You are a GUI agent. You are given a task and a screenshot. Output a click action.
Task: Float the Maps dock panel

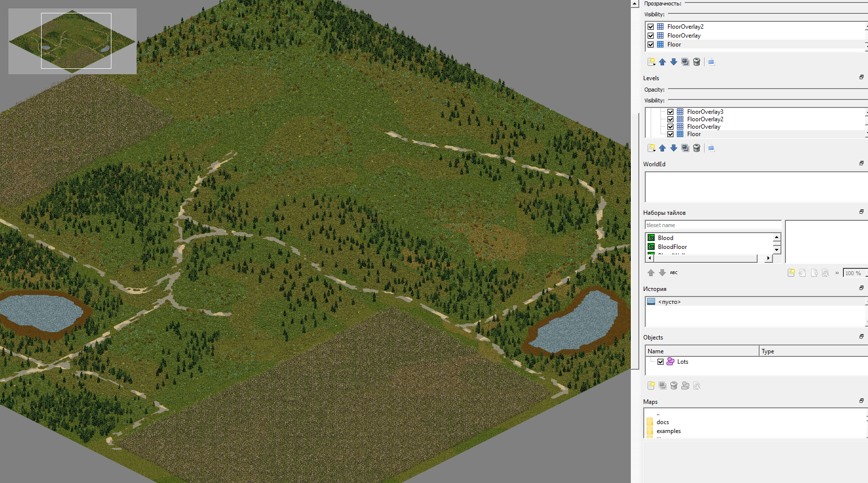click(862, 401)
